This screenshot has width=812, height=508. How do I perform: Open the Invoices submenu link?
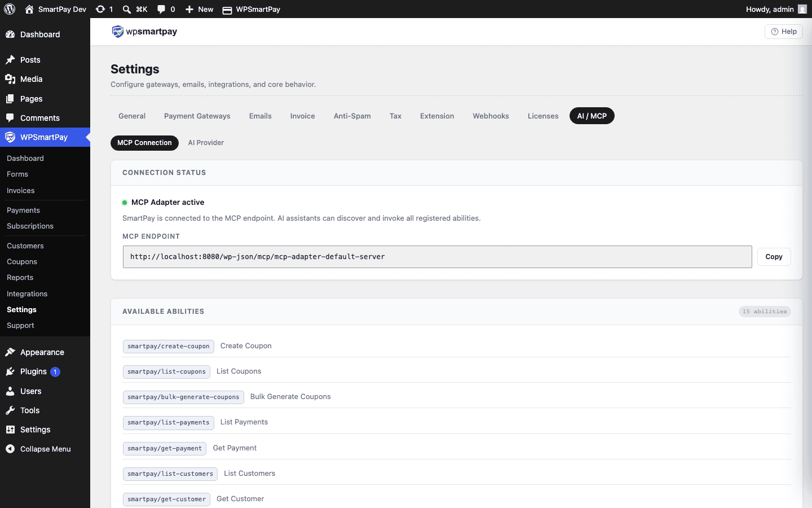pyautogui.click(x=21, y=191)
